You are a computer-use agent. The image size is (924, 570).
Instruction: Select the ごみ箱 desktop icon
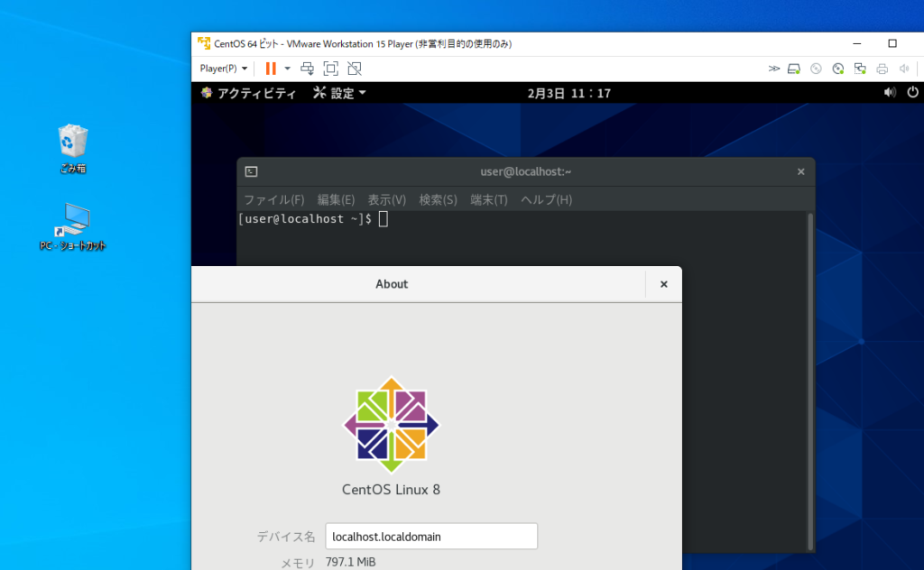pyautogui.click(x=73, y=150)
